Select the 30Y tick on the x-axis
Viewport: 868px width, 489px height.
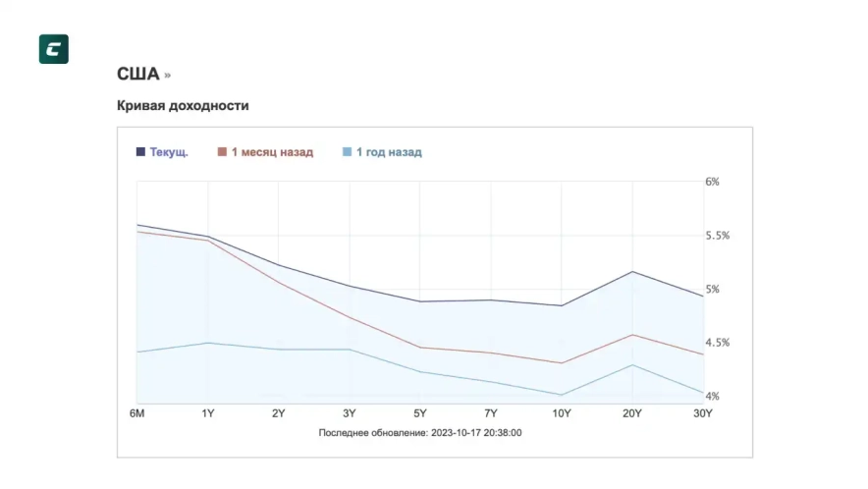pos(703,413)
